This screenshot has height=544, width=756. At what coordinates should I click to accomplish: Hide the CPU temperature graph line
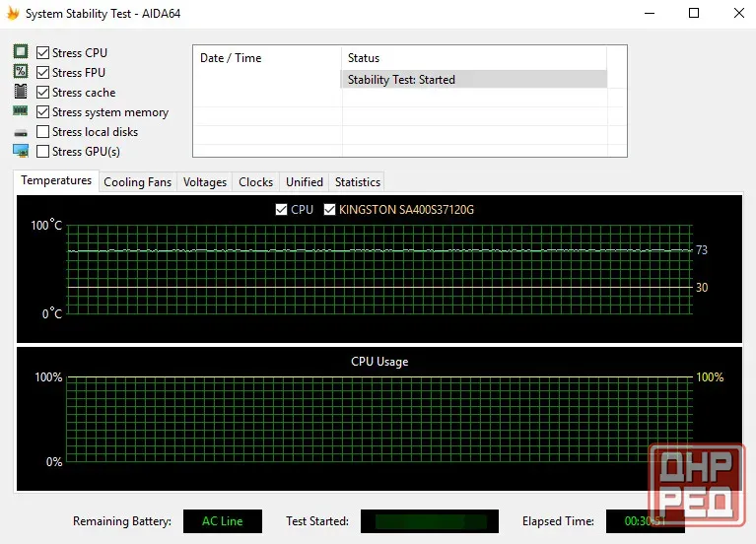coord(281,209)
